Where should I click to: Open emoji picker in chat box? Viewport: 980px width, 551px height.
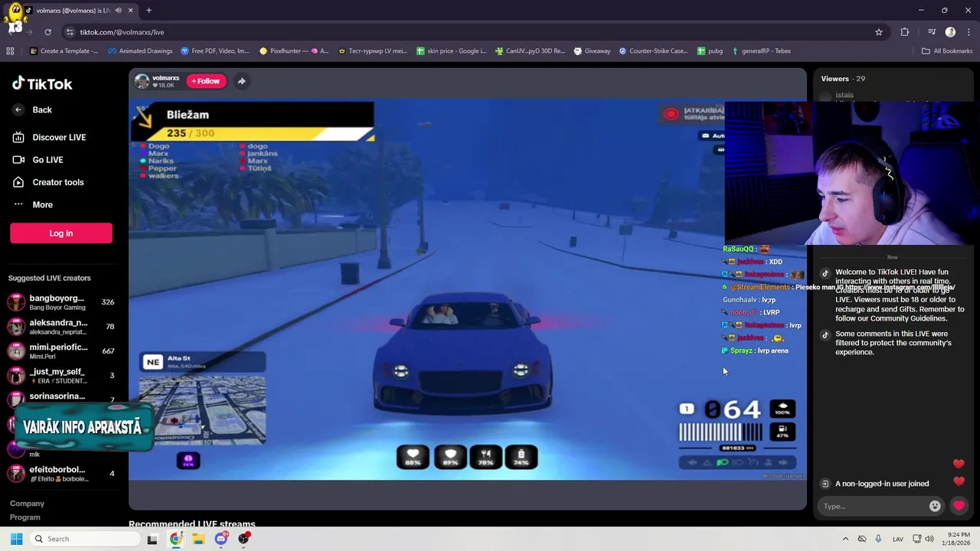click(935, 506)
